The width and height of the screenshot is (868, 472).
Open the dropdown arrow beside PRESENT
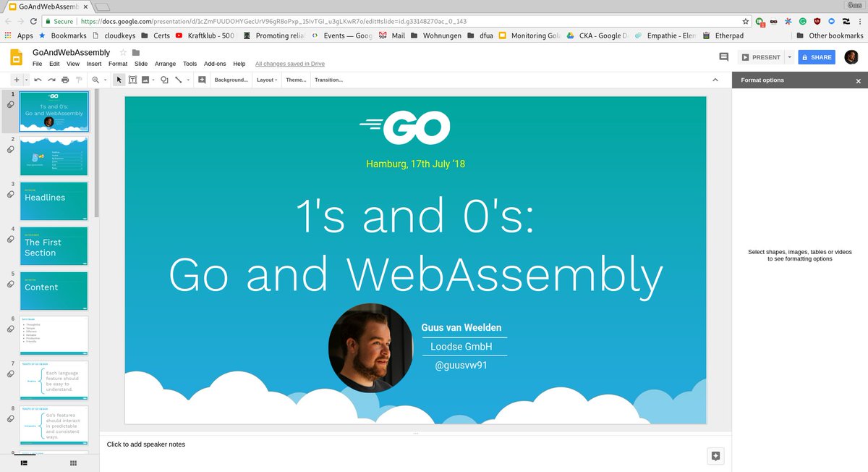789,57
